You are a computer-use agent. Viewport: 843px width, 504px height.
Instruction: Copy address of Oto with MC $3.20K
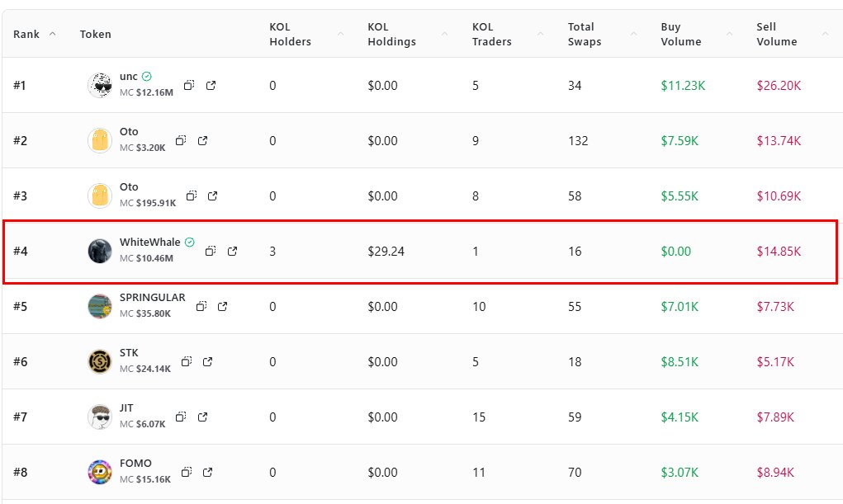[181, 140]
